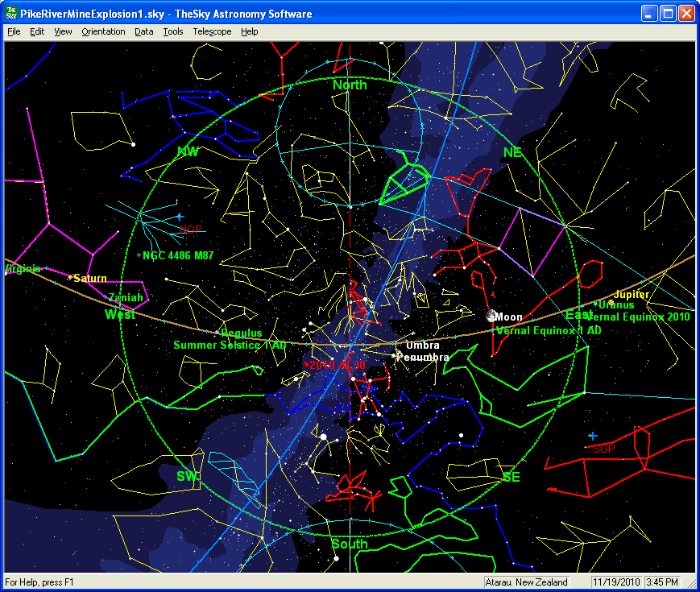Open the File menu

tap(14, 31)
